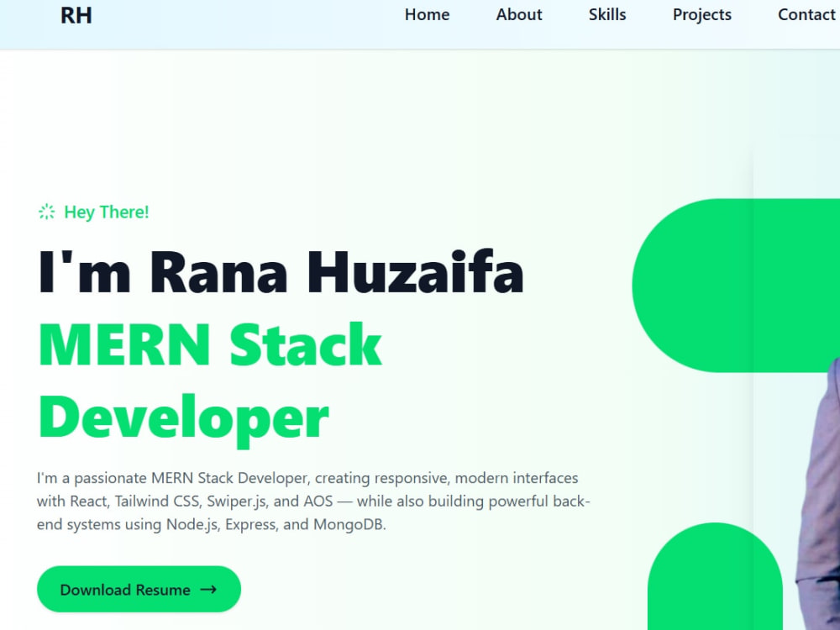Click the RH logo in the header
840x630 pixels.
[x=76, y=15]
